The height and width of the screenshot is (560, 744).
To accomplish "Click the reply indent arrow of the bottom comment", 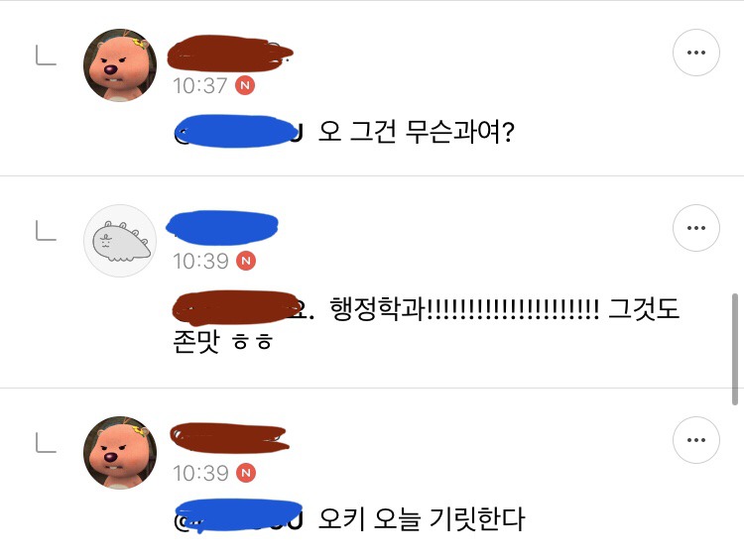I will (x=46, y=443).
